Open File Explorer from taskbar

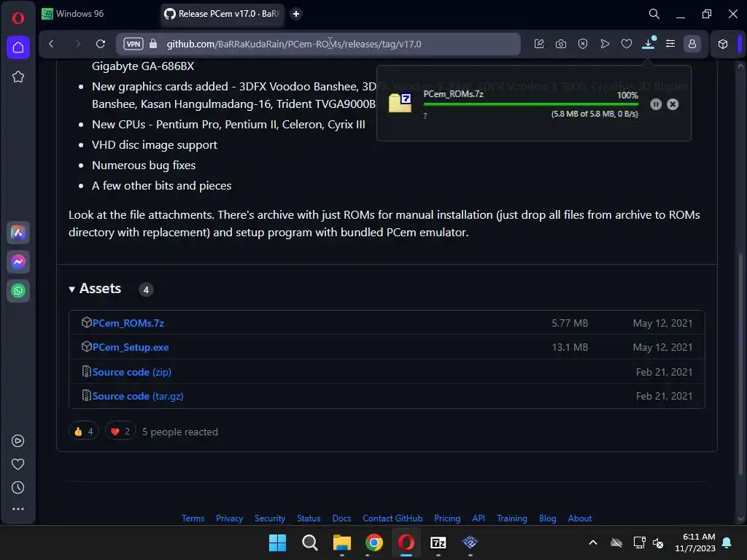[x=342, y=542]
